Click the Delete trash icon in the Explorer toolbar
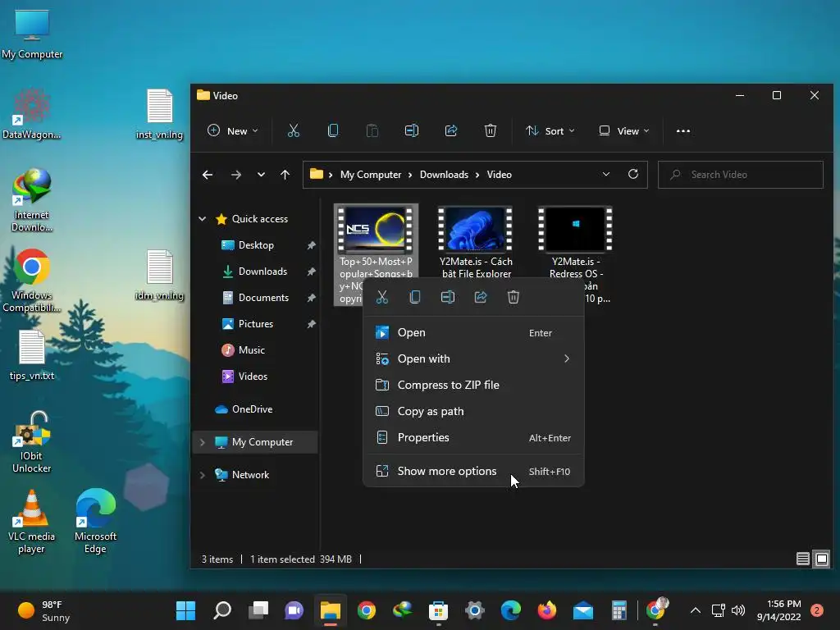 pyautogui.click(x=491, y=130)
